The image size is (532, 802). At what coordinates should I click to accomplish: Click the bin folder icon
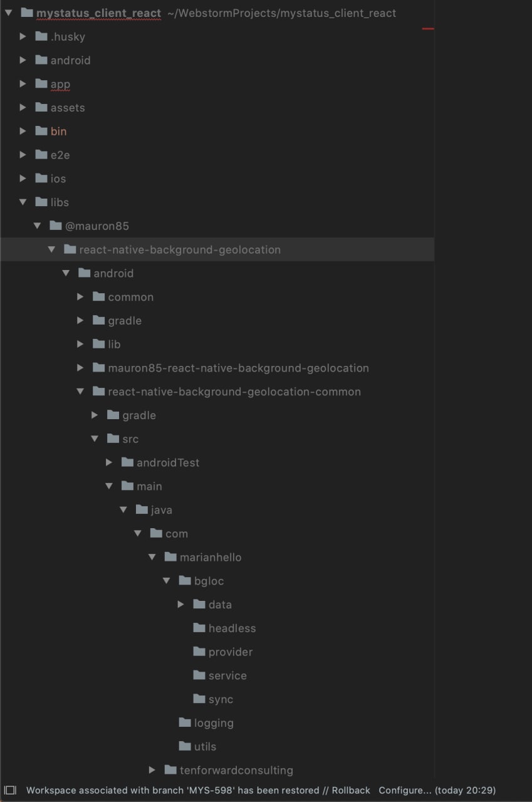tap(41, 131)
